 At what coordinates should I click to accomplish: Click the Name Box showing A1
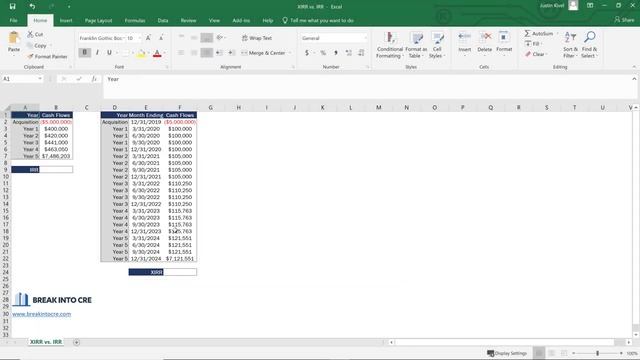[x=22, y=79]
